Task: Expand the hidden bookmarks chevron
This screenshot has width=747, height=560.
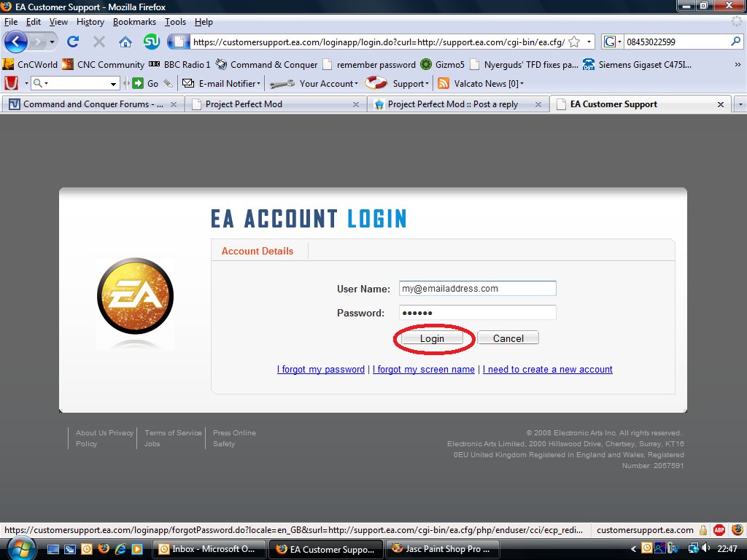Action: [738, 64]
